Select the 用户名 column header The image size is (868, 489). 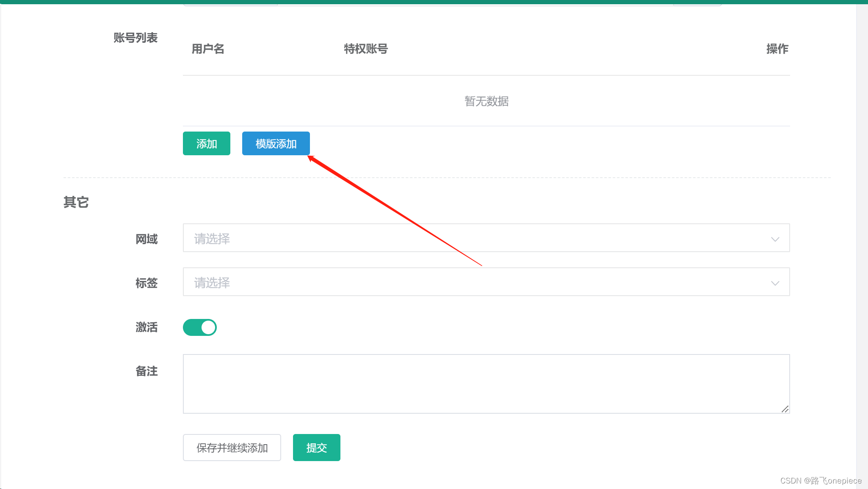[x=208, y=49]
